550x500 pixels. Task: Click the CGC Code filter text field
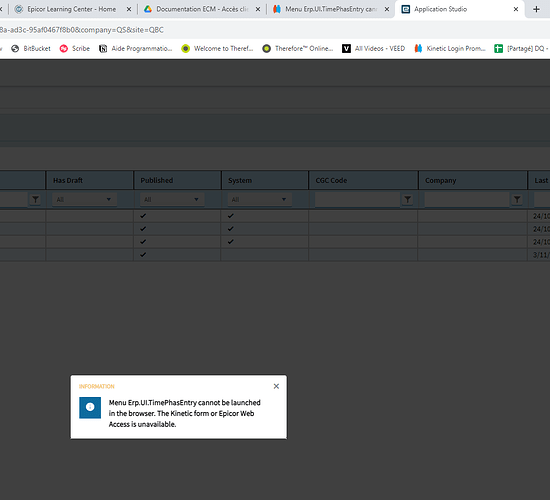(357, 200)
